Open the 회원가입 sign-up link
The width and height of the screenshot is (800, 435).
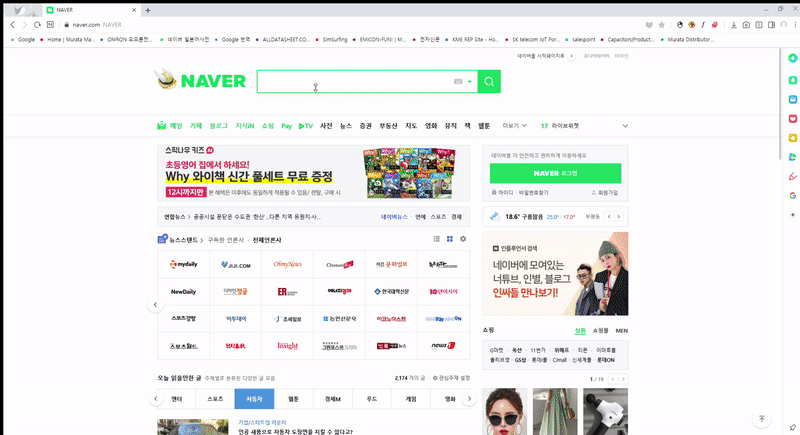[605, 193]
